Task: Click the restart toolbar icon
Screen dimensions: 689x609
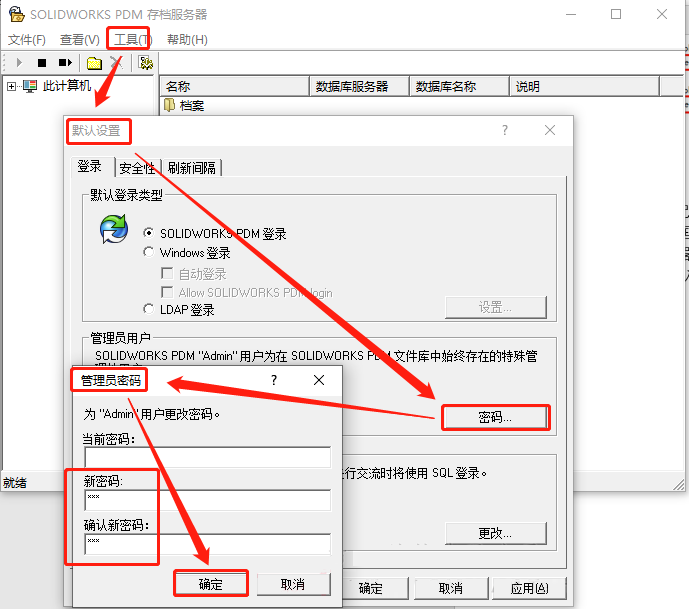Action: tap(65, 63)
